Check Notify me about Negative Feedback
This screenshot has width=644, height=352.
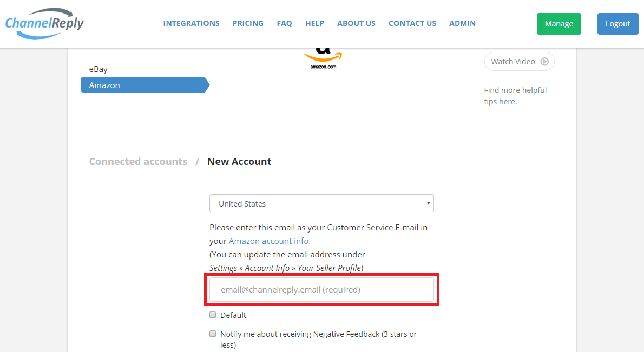(213, 334)
